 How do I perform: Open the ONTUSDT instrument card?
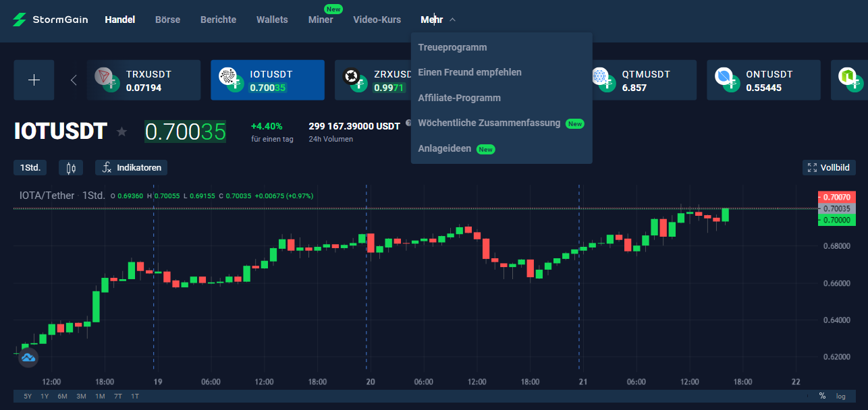pos(763,80)
